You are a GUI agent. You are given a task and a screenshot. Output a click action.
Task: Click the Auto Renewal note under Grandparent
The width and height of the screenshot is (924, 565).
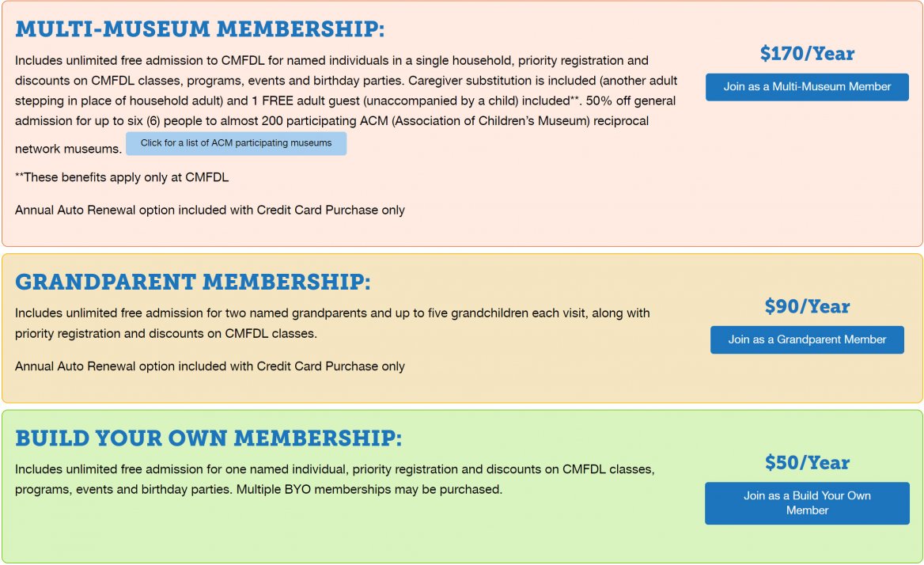(x=210, y=366)
